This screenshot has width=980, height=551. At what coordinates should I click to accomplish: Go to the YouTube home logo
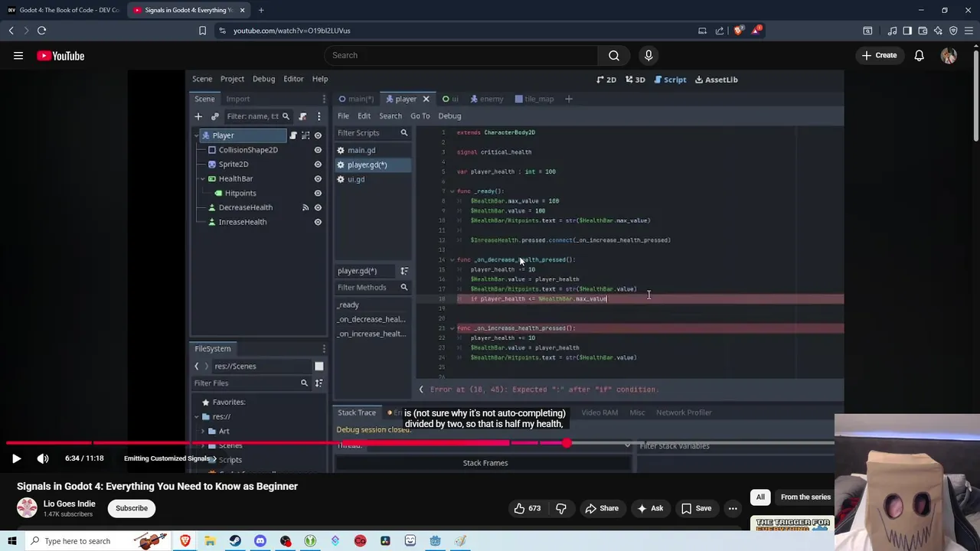[60, 56]
